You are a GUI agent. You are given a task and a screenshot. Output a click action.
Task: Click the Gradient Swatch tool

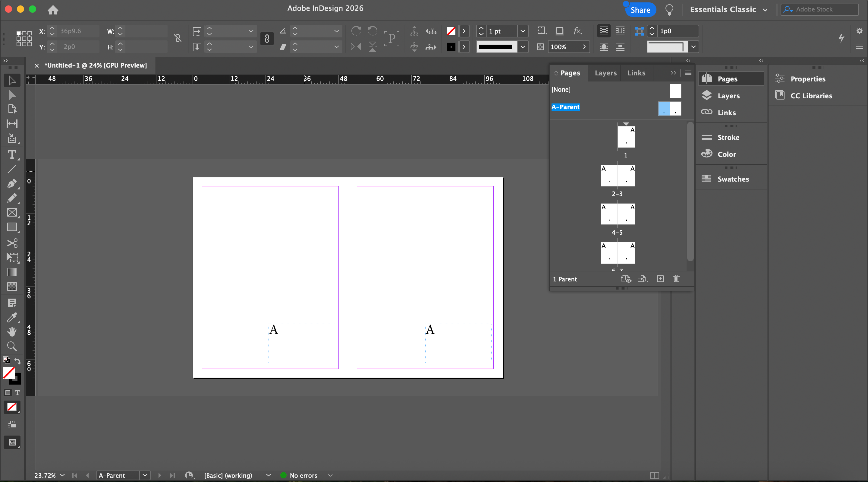[x=12, y=272]
